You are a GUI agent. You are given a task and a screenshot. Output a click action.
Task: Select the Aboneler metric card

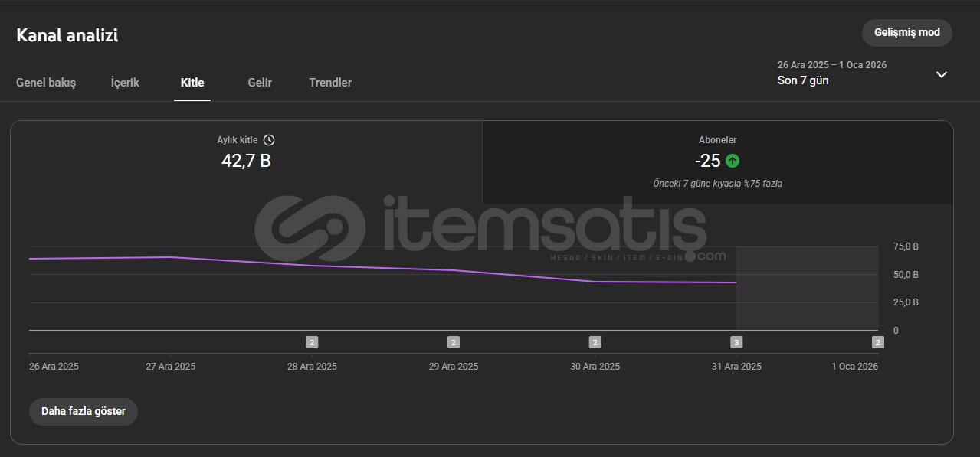click(717, 162)
